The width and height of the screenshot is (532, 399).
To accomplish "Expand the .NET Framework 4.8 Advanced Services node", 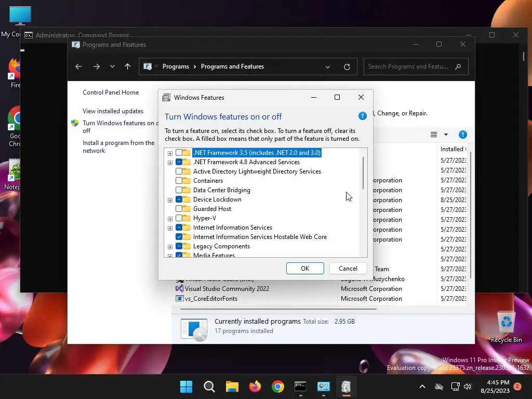I will 170,163.
